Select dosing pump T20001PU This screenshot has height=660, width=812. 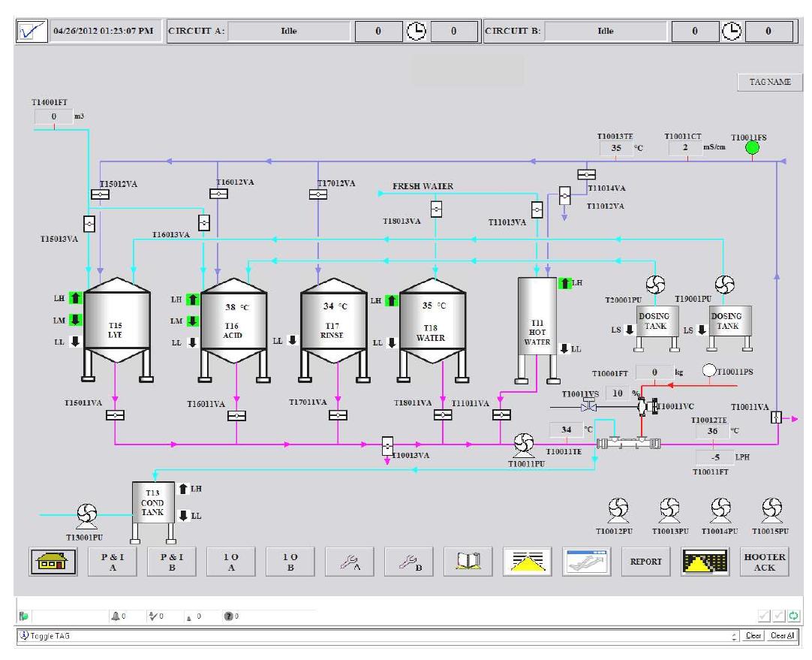coord(655,285)
